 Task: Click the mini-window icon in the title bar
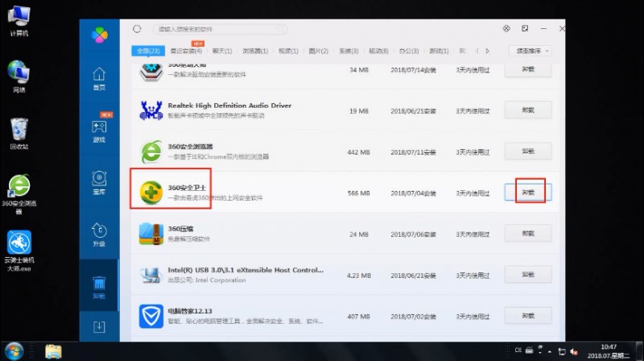525,28
